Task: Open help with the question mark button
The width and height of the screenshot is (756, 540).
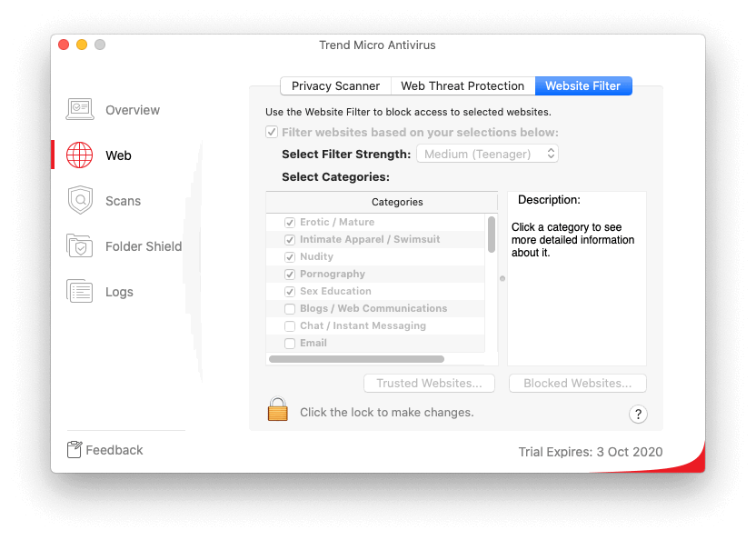Action: [x=638, y=414]
